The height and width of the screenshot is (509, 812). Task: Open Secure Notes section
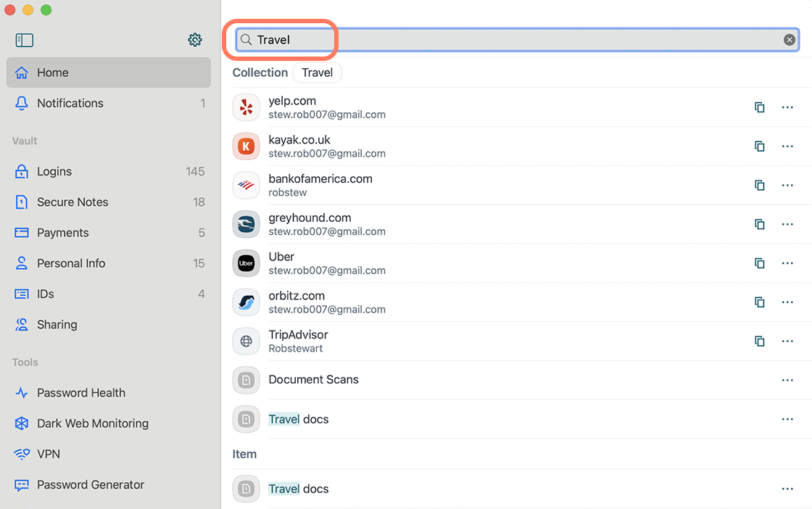pos(109,202)
